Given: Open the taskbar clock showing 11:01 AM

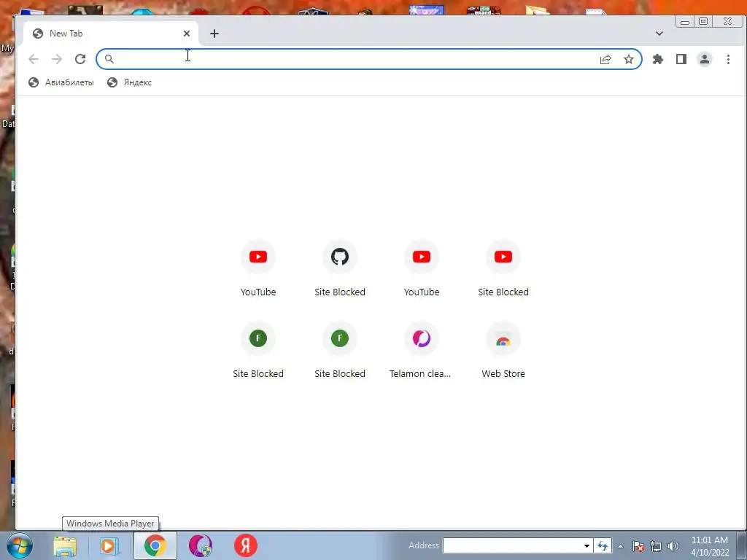Looking at the screenshot, I should coord(710,546).
